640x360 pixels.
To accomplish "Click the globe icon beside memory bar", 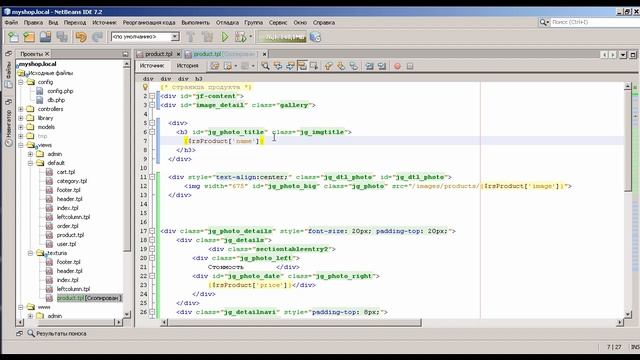I will pos(315,37).
